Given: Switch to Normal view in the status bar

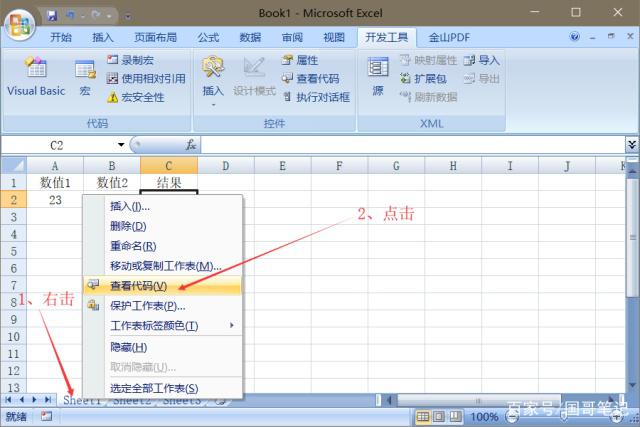Looking at the screenshot, I should tap(423, 416).
